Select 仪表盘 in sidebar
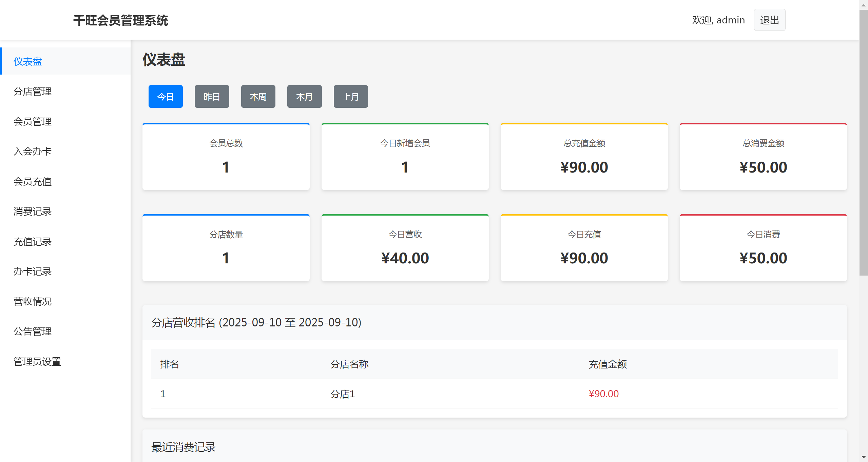868x462 pixels. pyautogui.click(x=28, y=61)
